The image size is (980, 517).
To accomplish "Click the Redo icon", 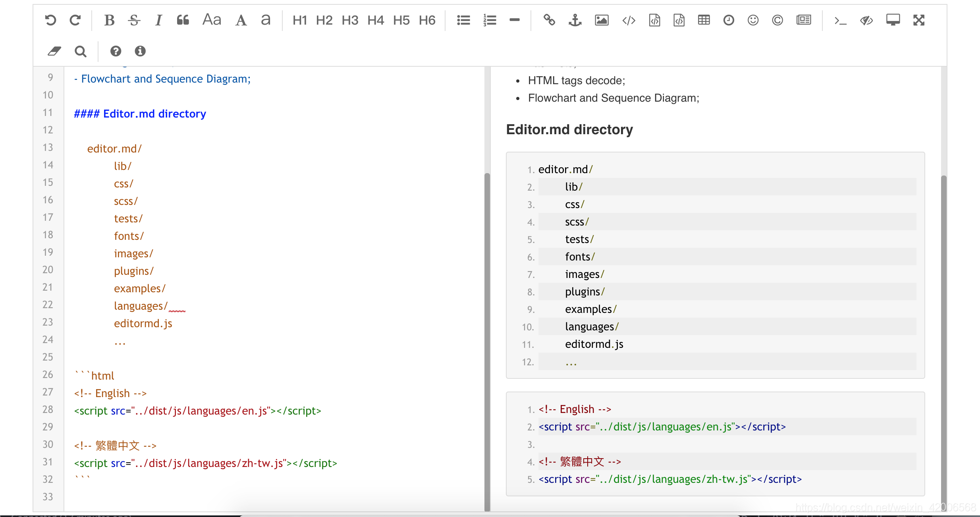I will (x=75, y=20).
